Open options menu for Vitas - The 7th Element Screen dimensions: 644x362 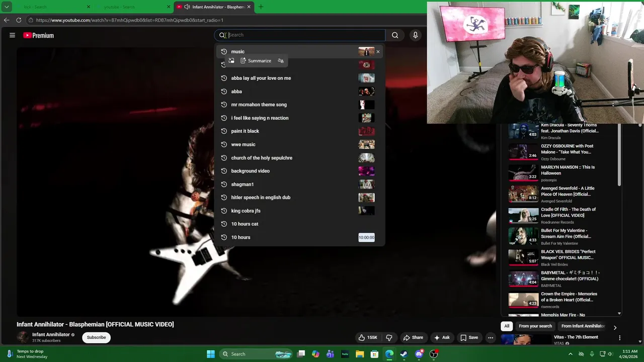[x=620, y=338]
